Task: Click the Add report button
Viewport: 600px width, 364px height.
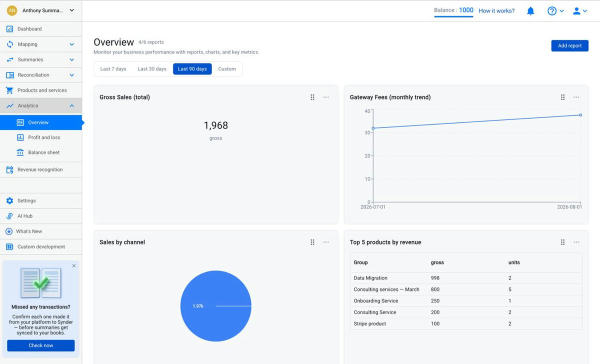Action: (x=569, y=45)
